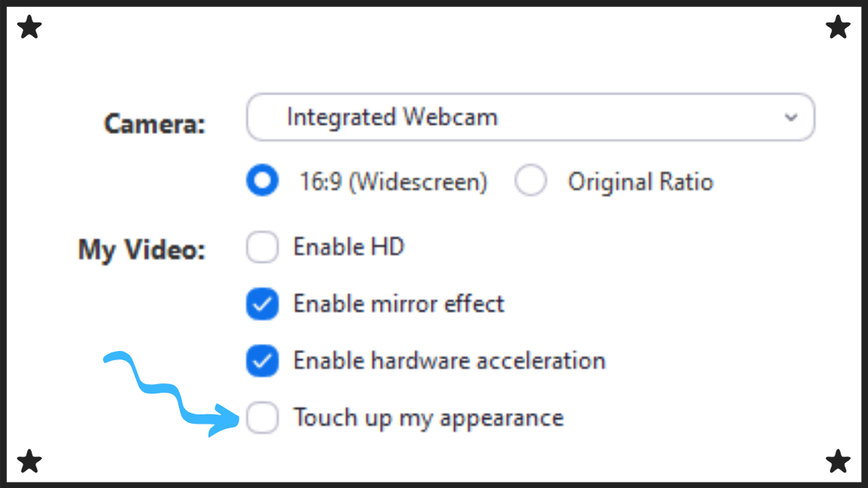868x488 pixels.
Task: Click the chevron arrow in Camera dropdown
Action: point(790,118)
